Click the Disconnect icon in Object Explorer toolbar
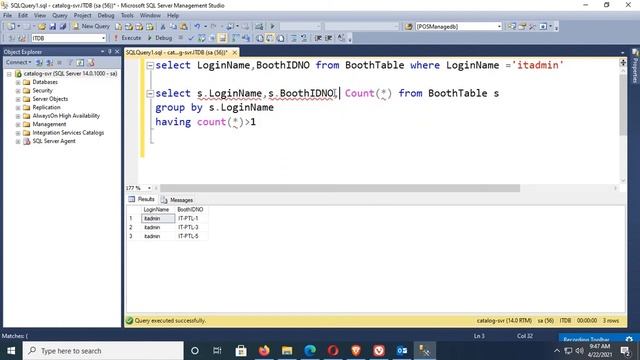Viewport: 640px width, 360px height. tap(50, 62)
